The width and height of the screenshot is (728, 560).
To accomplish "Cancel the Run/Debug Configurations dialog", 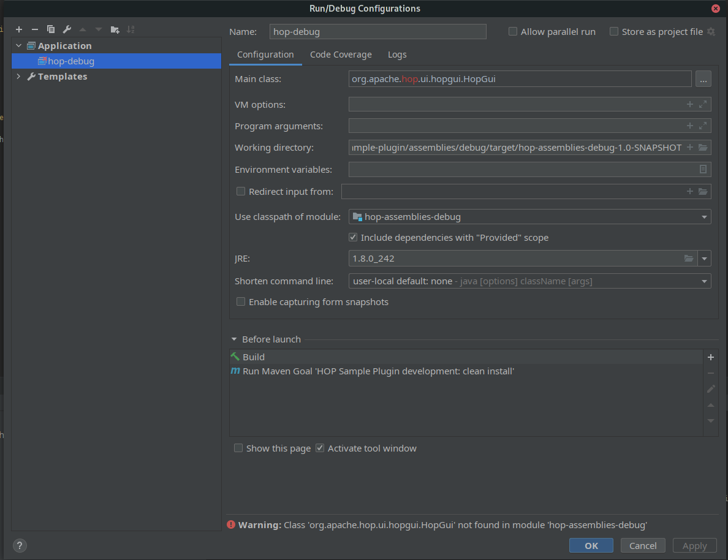I will tap(643, 545).
